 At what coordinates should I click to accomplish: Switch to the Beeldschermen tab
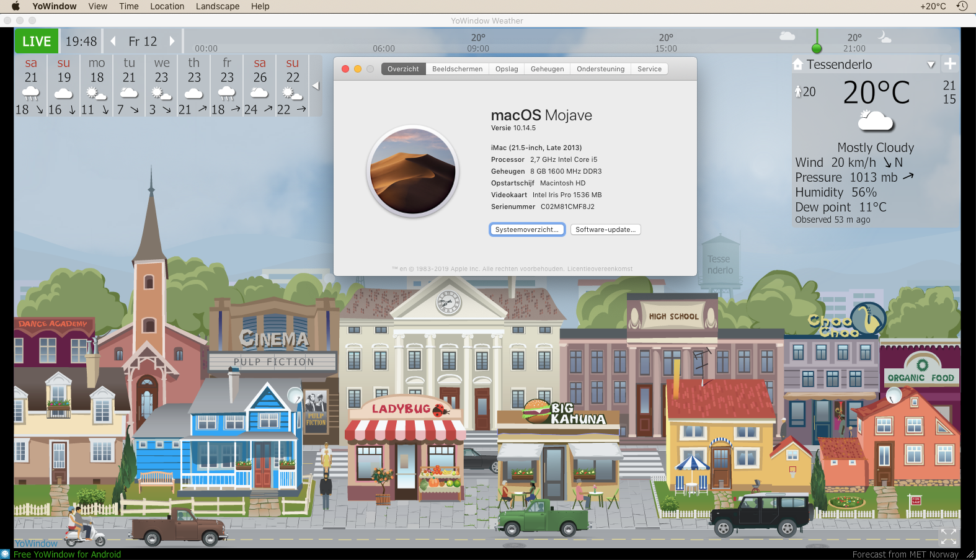click(x=458, y=69)
